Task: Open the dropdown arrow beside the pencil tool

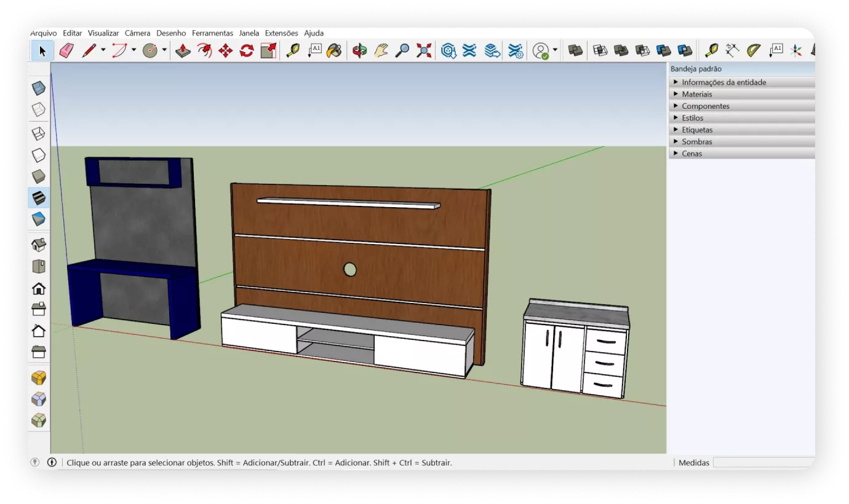Action: point(103,50)
